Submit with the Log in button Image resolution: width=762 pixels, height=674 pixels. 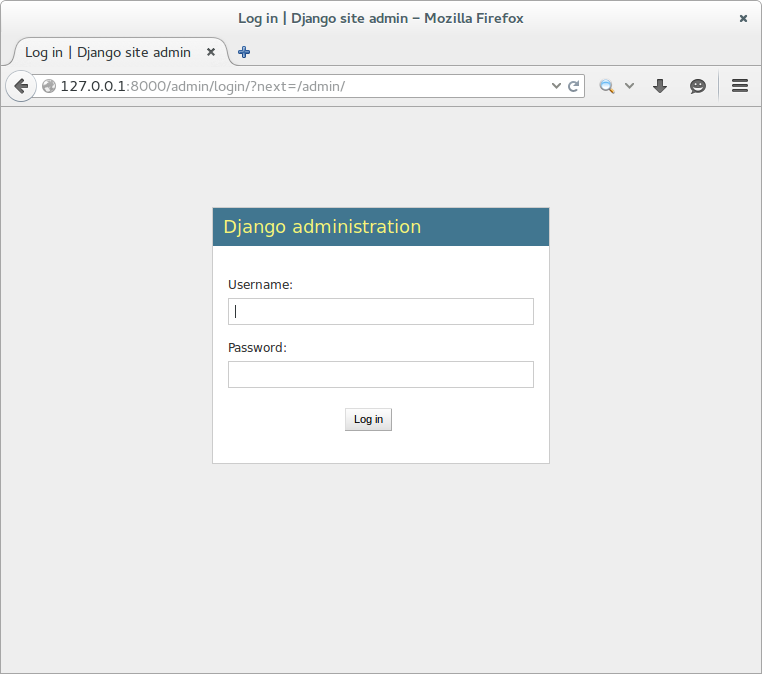[368, 419]
